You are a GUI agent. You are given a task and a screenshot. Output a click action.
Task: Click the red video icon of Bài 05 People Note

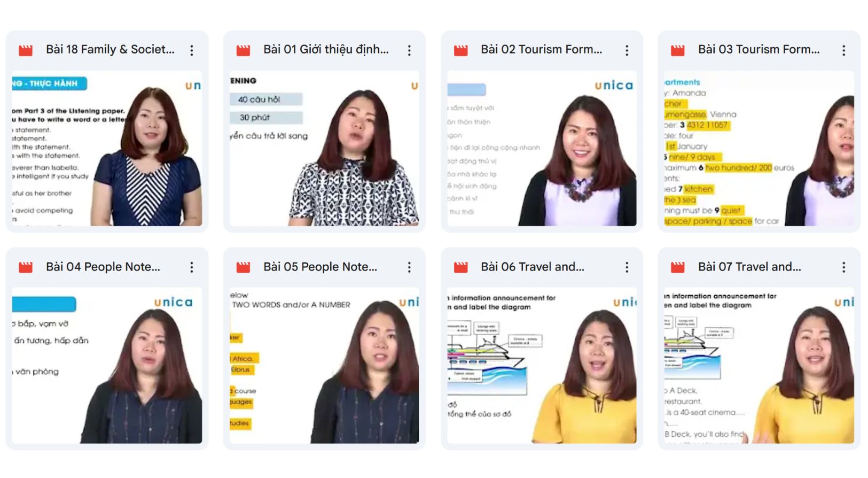coord(243,267)
